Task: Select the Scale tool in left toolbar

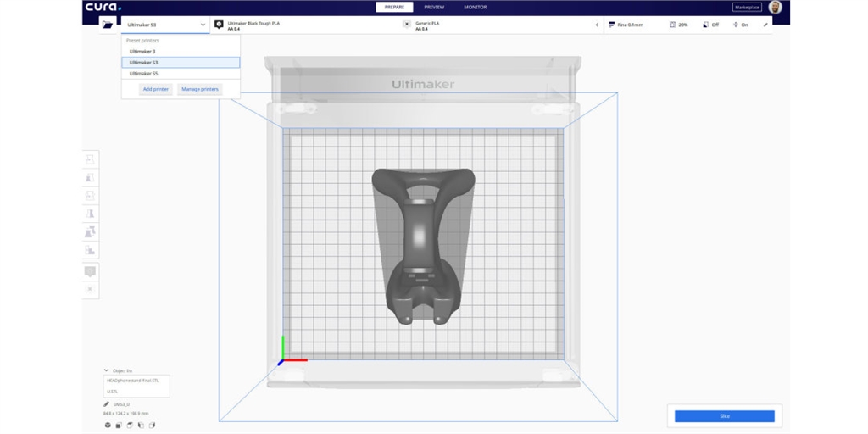Action: click(90, 178)
